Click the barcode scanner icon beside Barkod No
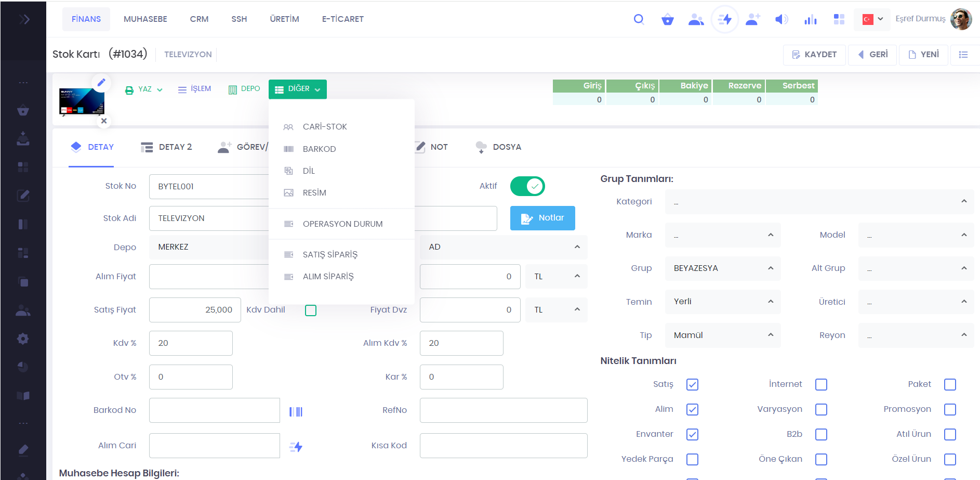This screenshot has height=480, width=980. 296,411
